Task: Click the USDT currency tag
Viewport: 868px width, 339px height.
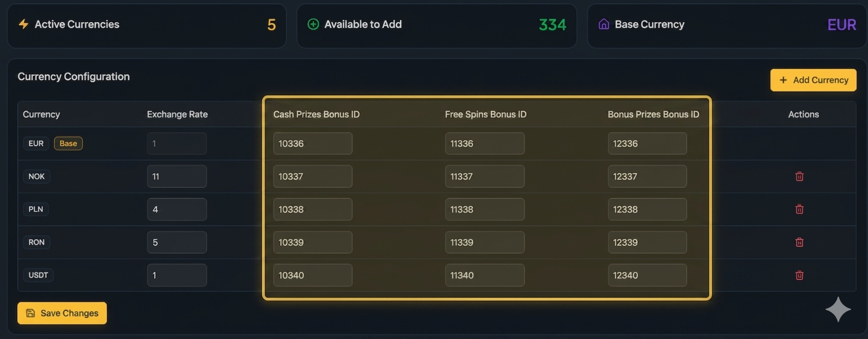Action: (38, 275)
